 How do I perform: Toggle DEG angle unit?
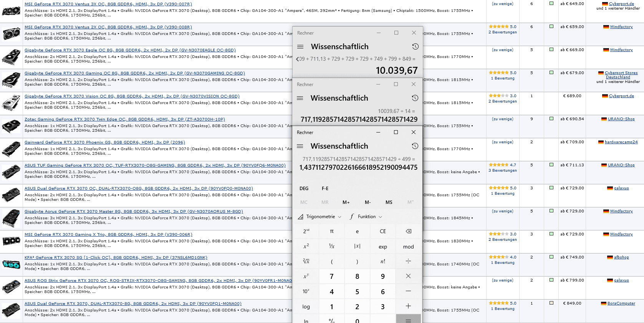point(304,189)
